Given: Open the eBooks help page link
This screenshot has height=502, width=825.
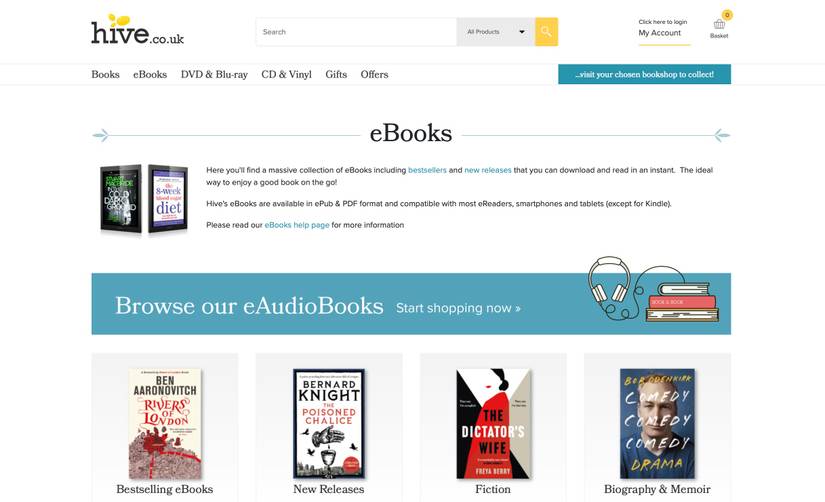Looking at the screenshot, I should [297, 225].
